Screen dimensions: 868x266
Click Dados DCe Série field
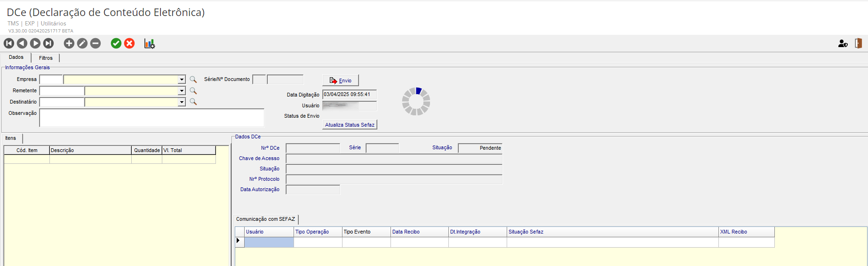pos(382,148)
